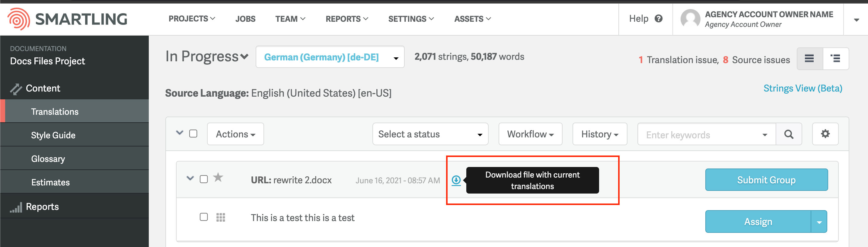This screenshot has height=247, width=868.
Task: Collapse the rewrite 2.docx file group chevron
Action: 190,178
